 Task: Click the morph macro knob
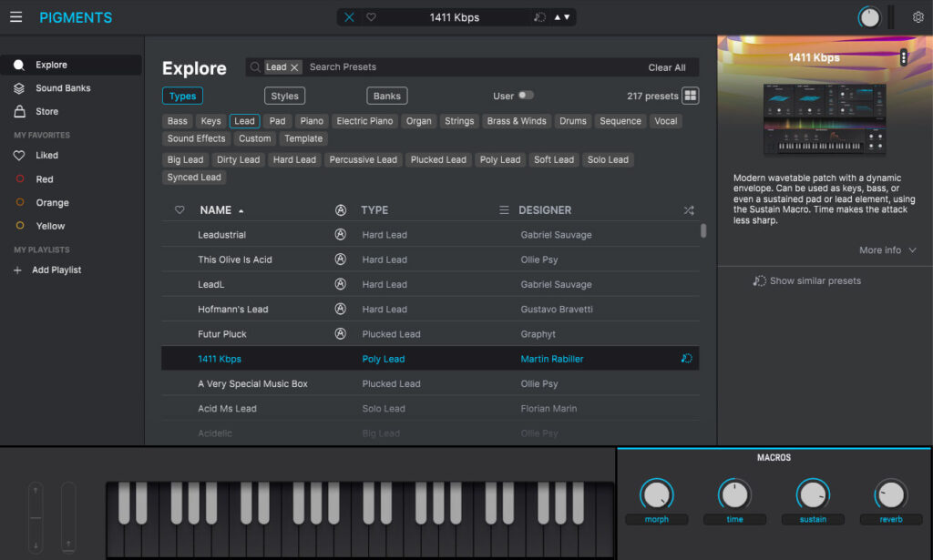(656, 494)
